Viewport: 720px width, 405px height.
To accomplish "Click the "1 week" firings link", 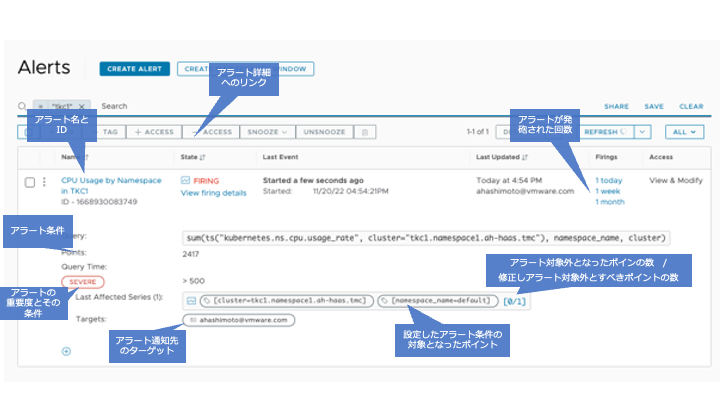I will tap(608, 191).
